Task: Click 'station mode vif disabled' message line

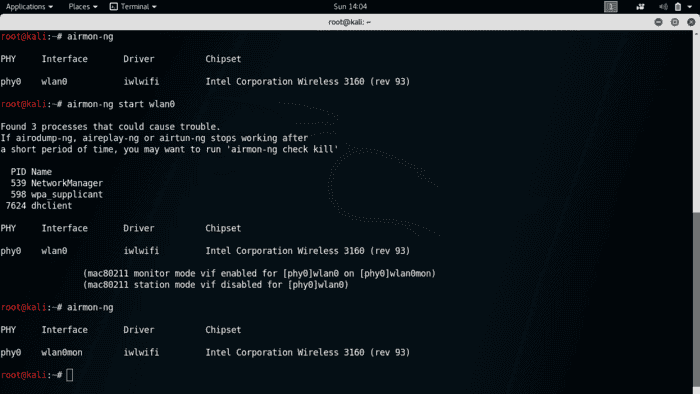Action: pos(216,285)
